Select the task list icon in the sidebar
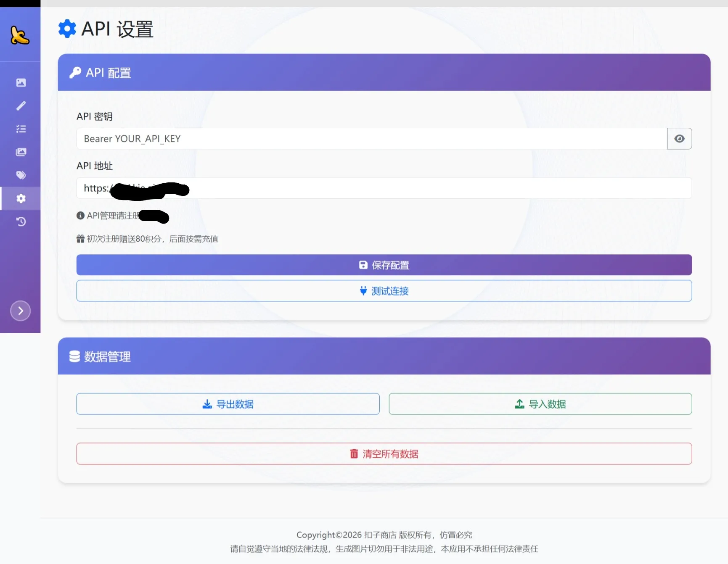The height and width of the screenshot is (564, 728). (x=21, y=129)
